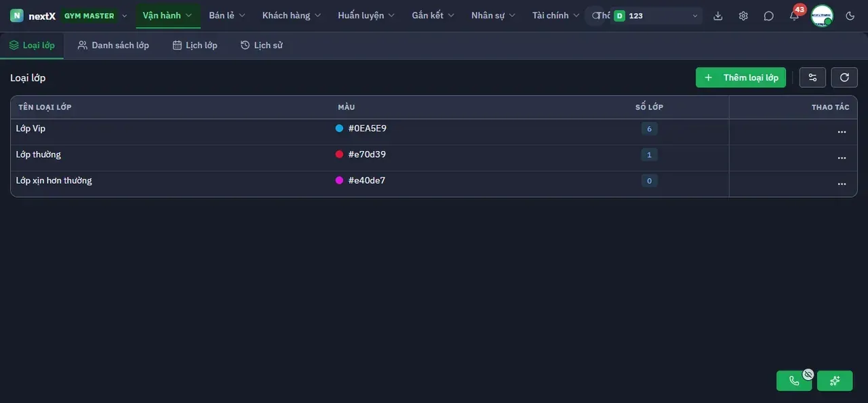Image resolution: width=868 pixels, height=403 pixels.
Task: Click the red color dot for Lớp thường
Action: [x=340, y=154]
